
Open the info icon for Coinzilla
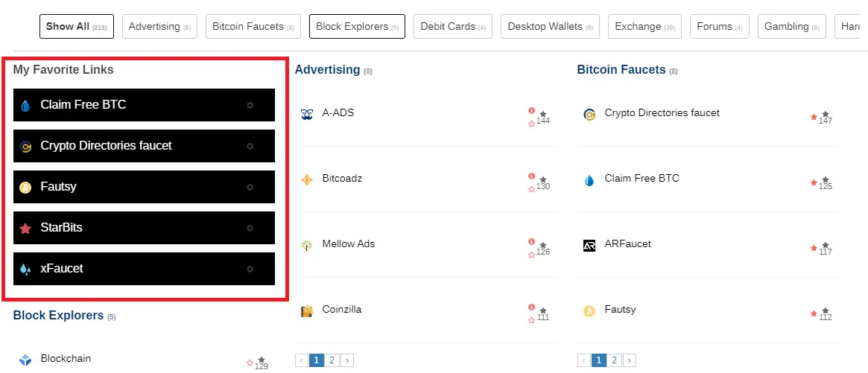[531, 307]
